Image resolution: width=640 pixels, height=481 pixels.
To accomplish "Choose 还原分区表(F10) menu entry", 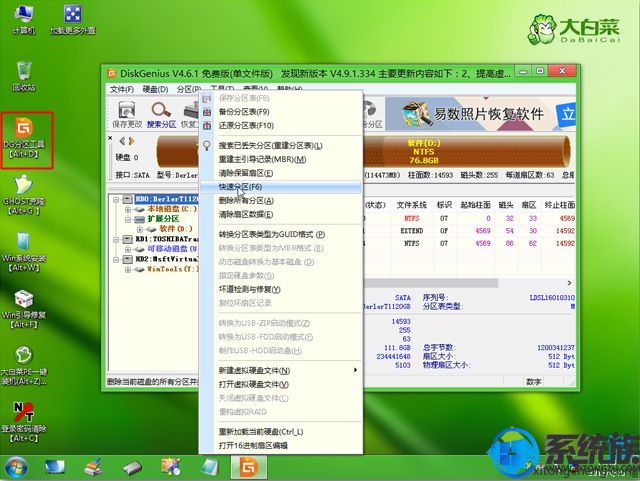I will 281,126.
